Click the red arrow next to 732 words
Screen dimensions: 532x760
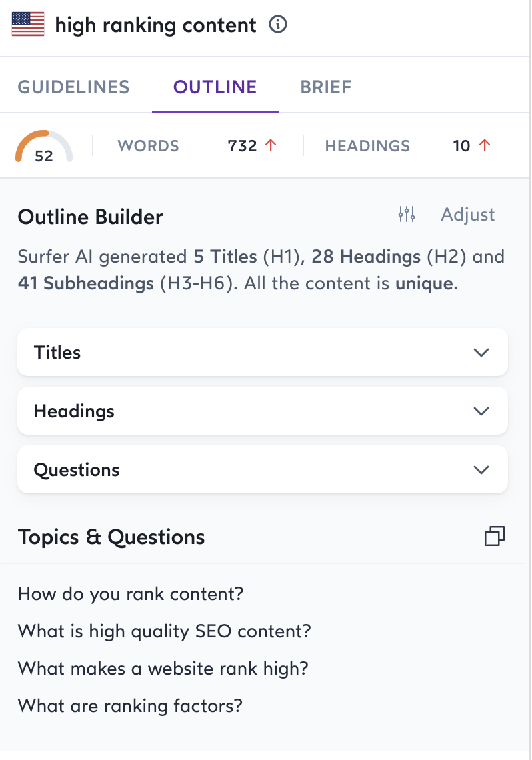tap(271, 145)
